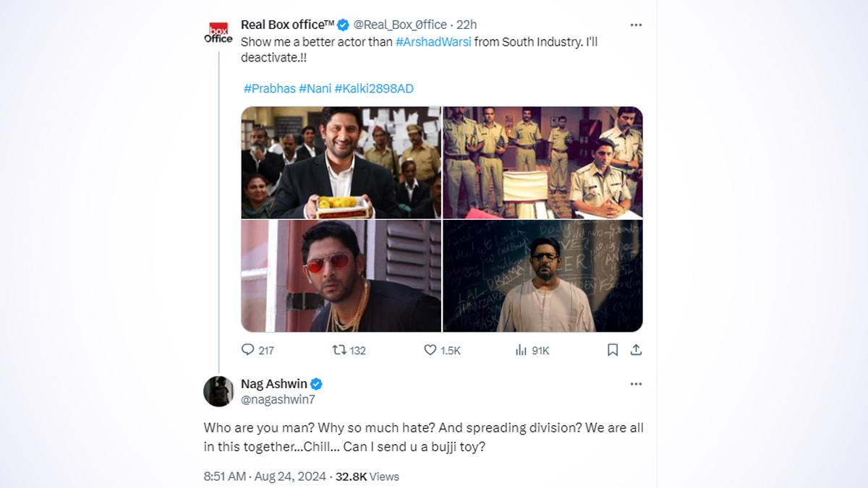Click the share icon on the tweet

point(636,350)
